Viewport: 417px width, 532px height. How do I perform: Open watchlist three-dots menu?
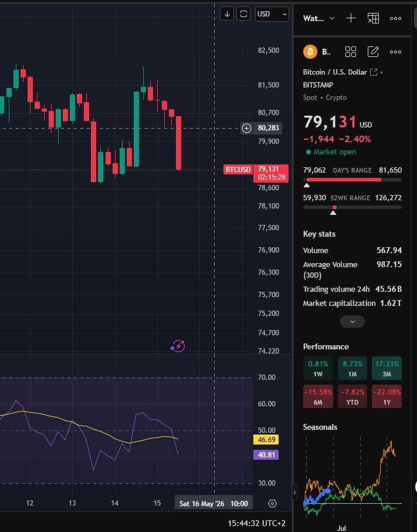(x=395, y=18)
